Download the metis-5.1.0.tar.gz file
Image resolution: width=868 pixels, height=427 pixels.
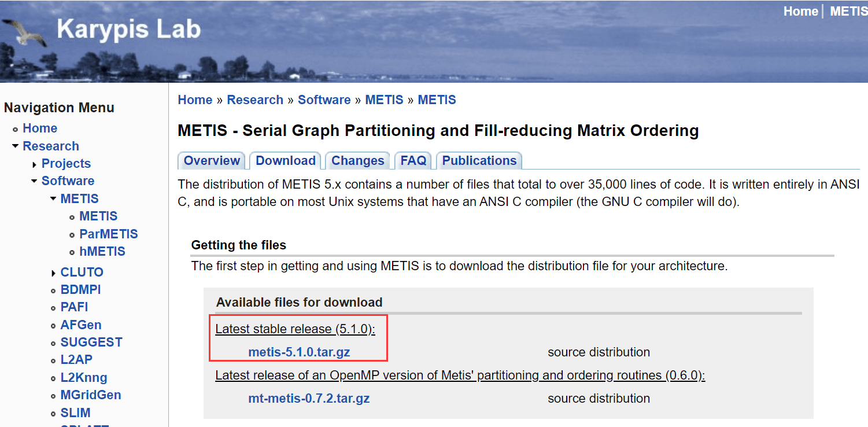[x=298, y=352]
